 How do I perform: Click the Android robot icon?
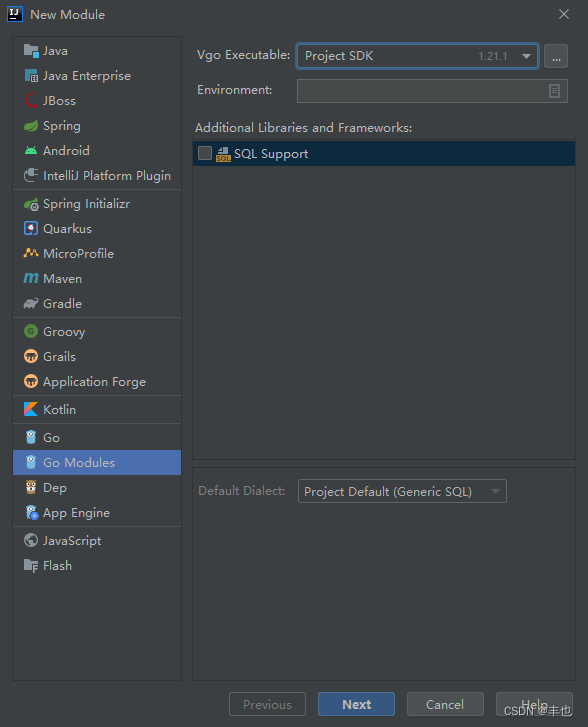31,151
